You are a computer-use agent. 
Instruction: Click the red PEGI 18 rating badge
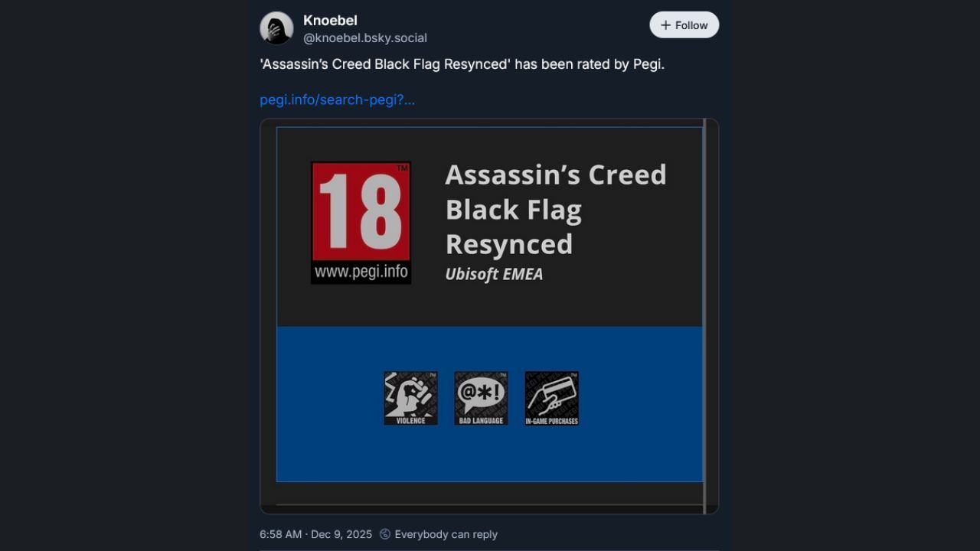click(x=361, y=212)
